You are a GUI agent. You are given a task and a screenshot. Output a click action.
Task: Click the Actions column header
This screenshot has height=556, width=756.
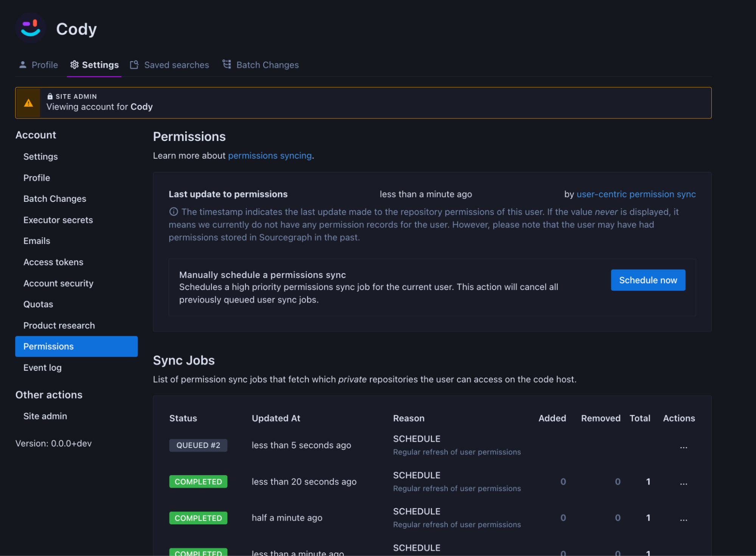click(x=679, y=418)
